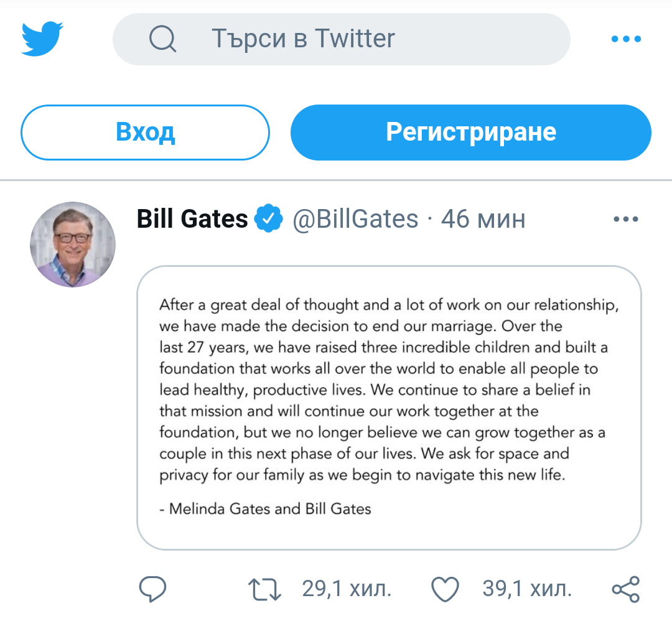Click the Twitter bird logo
This screenshot has height=621, width=672.
coord(42,39)
